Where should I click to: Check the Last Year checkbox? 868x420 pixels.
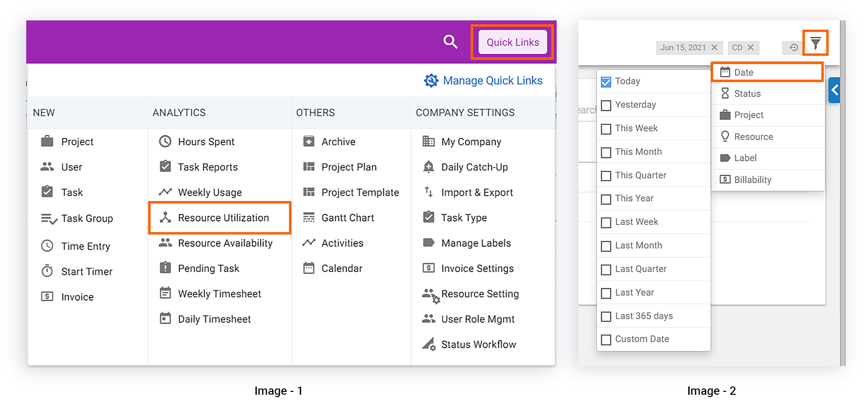[x=606, y=293]
